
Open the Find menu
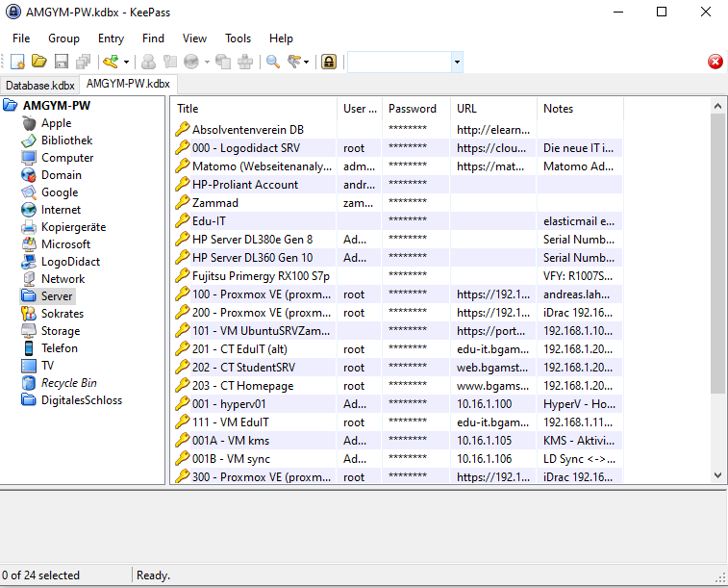pyautogui.click(x=153, y=38)
